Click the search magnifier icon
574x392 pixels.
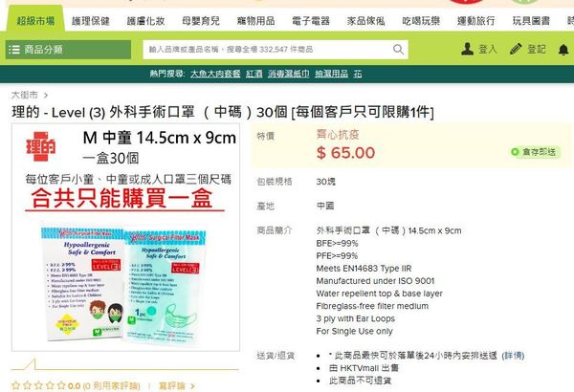click(398, 49)
